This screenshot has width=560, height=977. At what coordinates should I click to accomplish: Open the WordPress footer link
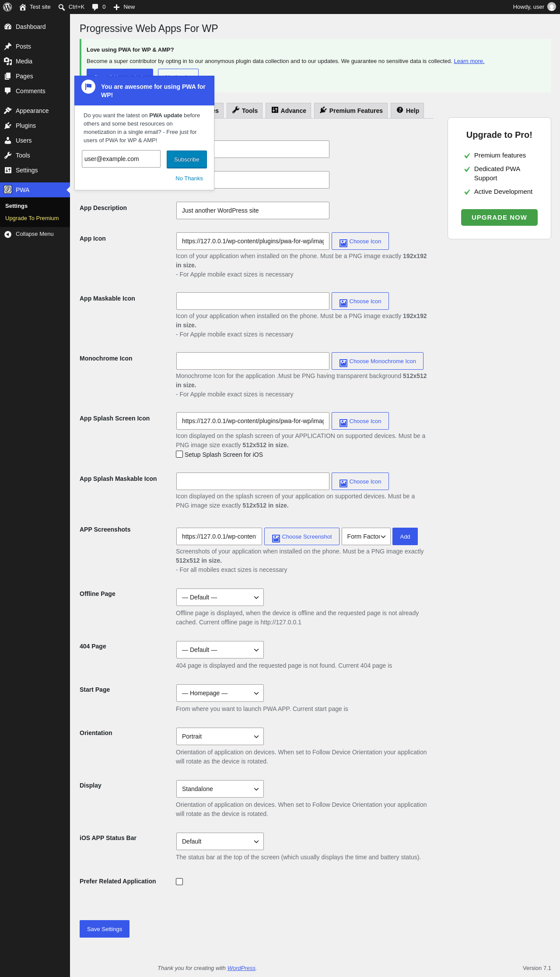[x=241, y=968]
